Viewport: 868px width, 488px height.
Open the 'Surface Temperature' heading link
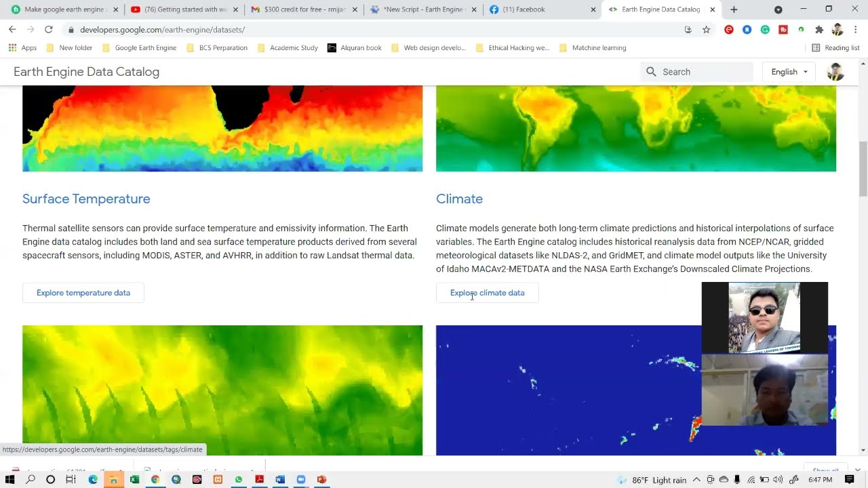tap(86, 199)
